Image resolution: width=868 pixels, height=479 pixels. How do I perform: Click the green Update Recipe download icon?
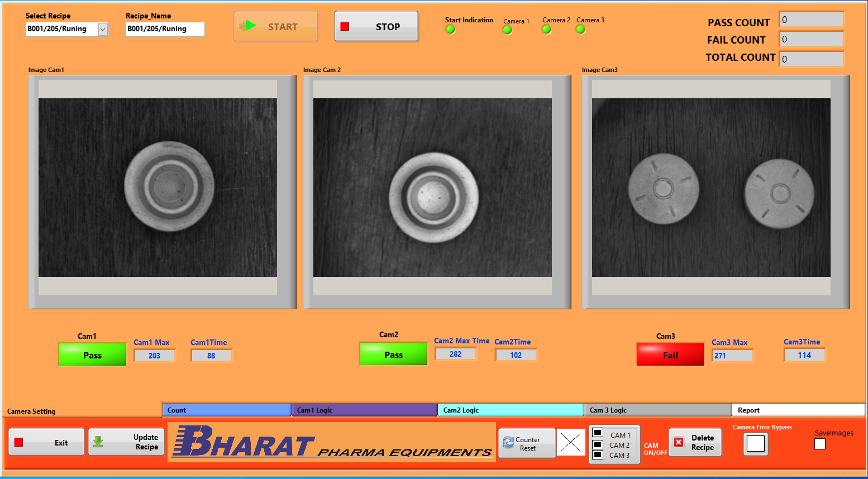point(98,442)
